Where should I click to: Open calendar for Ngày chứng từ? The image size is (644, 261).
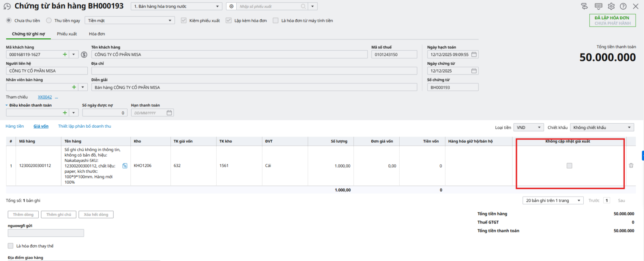pos(474,71)
